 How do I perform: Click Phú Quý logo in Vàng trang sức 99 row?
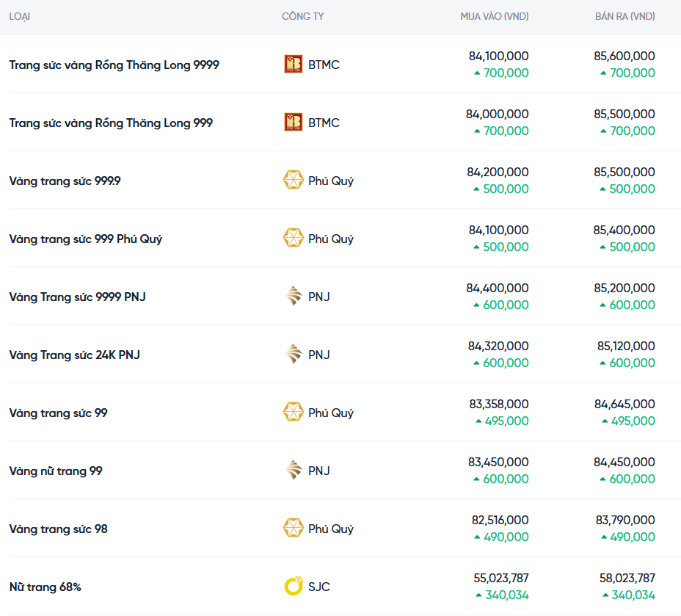click(293, 413)
